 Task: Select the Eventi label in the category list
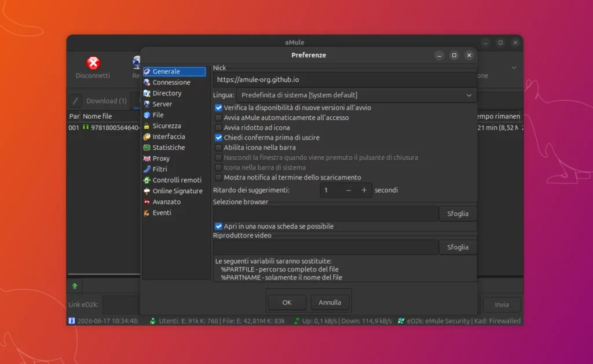162,213
